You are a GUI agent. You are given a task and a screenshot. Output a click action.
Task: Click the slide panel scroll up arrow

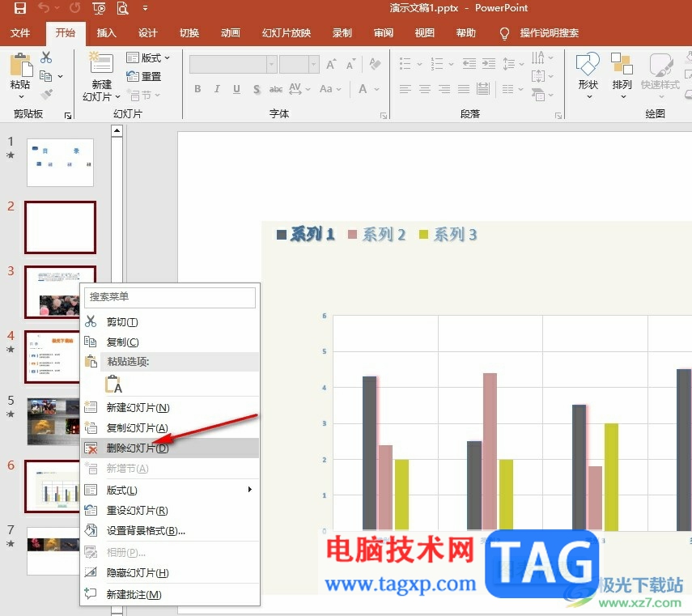pyautogui.click(x=117, y=130)
